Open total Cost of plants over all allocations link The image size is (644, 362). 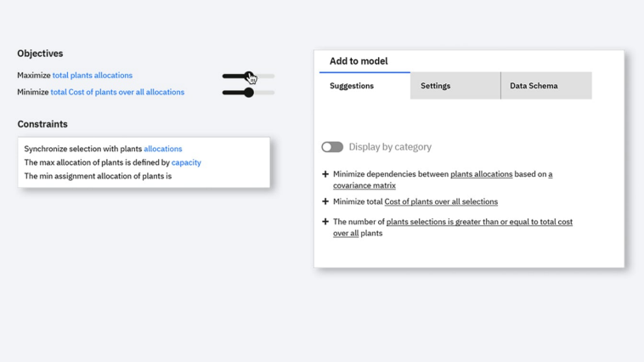tap(117, 92)
